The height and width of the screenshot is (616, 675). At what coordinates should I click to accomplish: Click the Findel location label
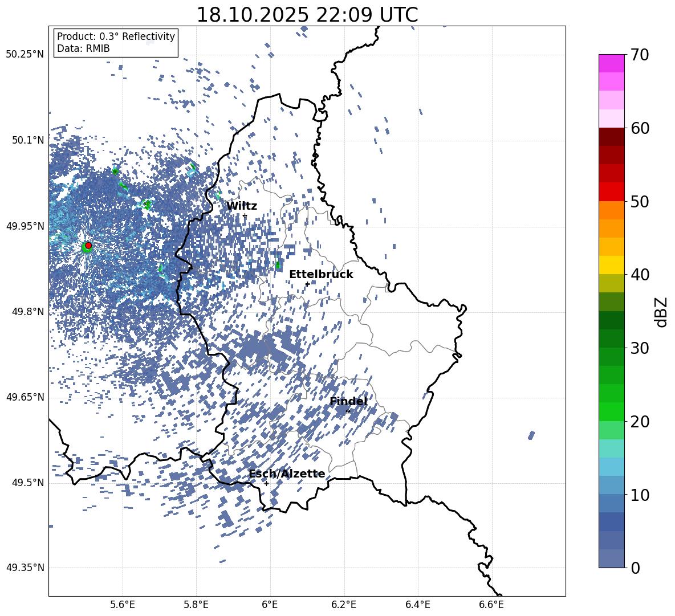click(348, 401)
